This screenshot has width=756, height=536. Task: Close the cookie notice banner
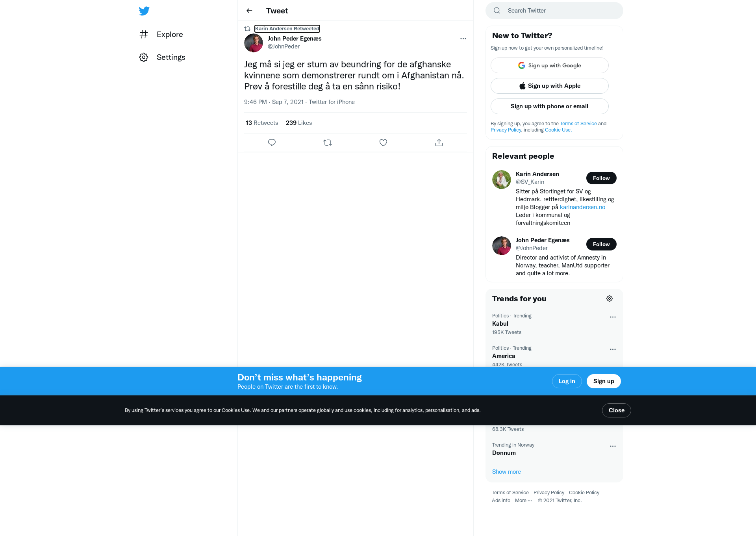click(616, 410)
